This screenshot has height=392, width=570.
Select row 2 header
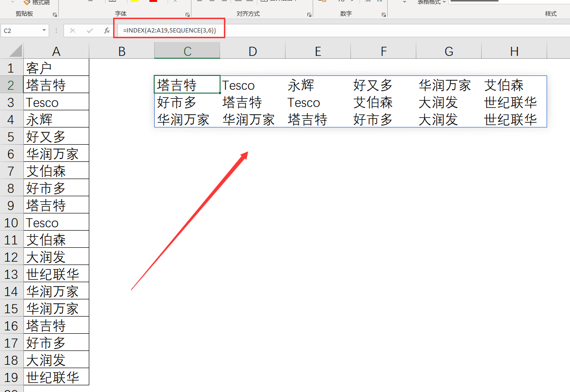tap(11, 85)
